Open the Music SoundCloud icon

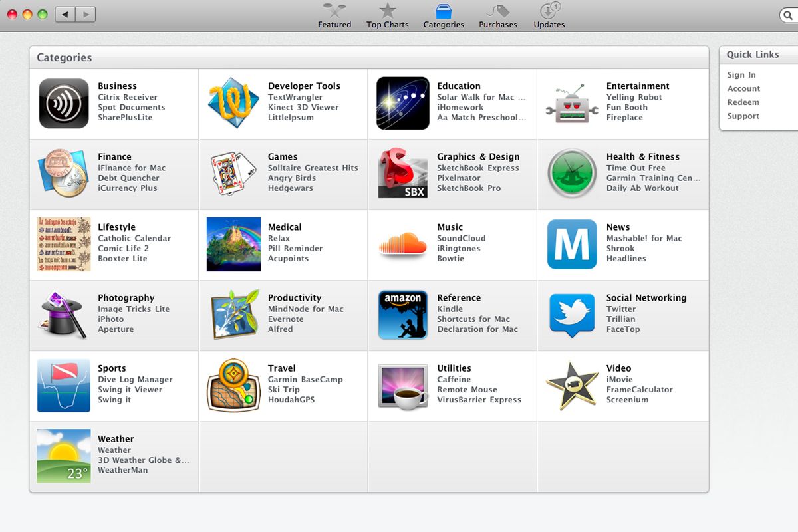403,244
